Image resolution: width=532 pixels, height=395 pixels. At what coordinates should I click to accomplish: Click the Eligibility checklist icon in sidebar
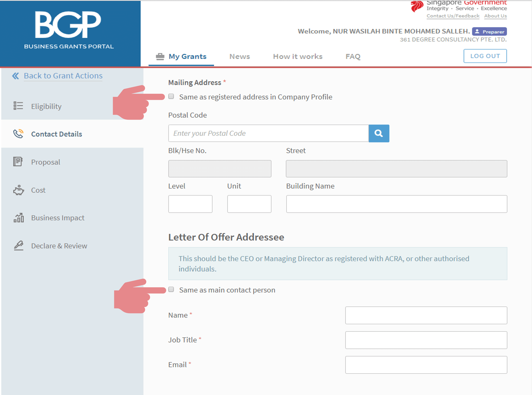coord(18,106)
